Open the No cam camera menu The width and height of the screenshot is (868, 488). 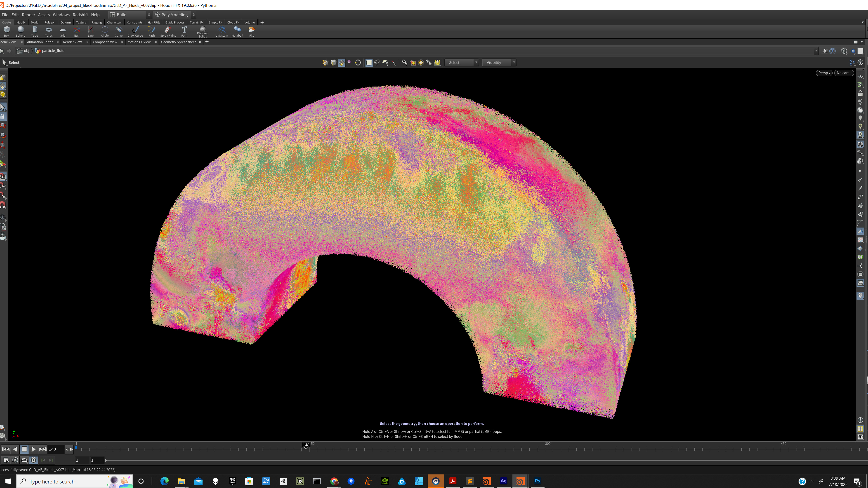844,73
